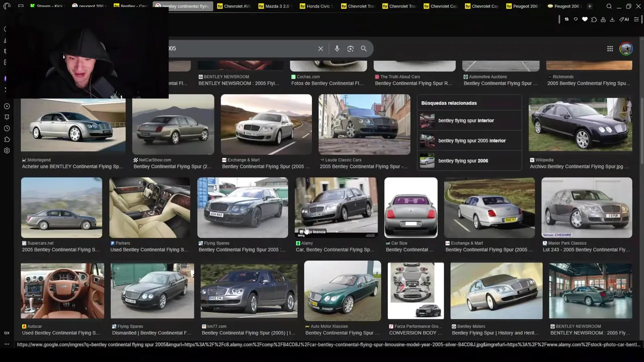Open the Auto Motor Klassiek green Bentley thumbnail

343,291
